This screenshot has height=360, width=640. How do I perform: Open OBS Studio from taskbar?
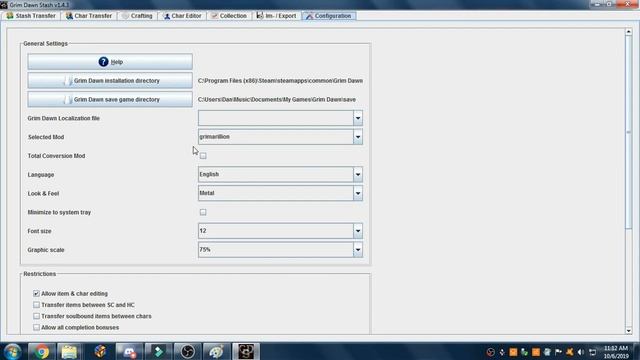188,351
